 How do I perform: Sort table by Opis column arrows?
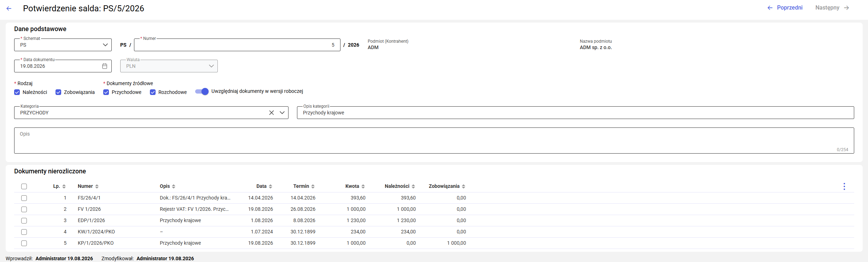[x=174, y=186]
